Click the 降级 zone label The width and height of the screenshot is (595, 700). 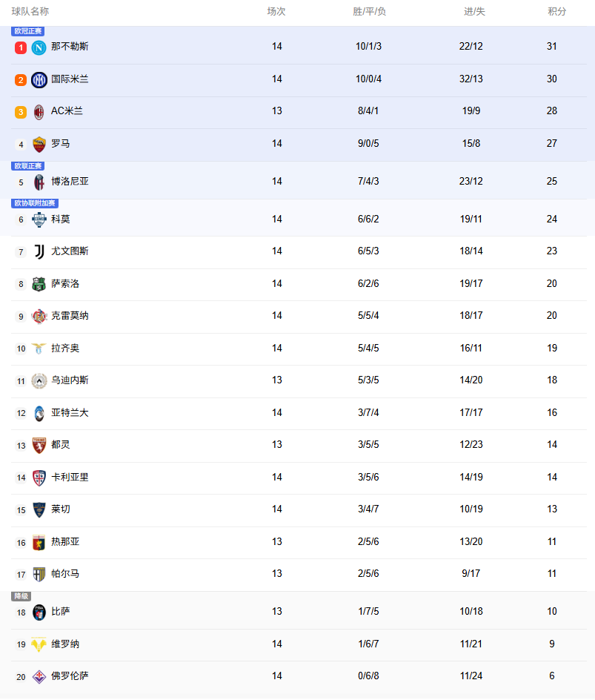tap(21, 596)
